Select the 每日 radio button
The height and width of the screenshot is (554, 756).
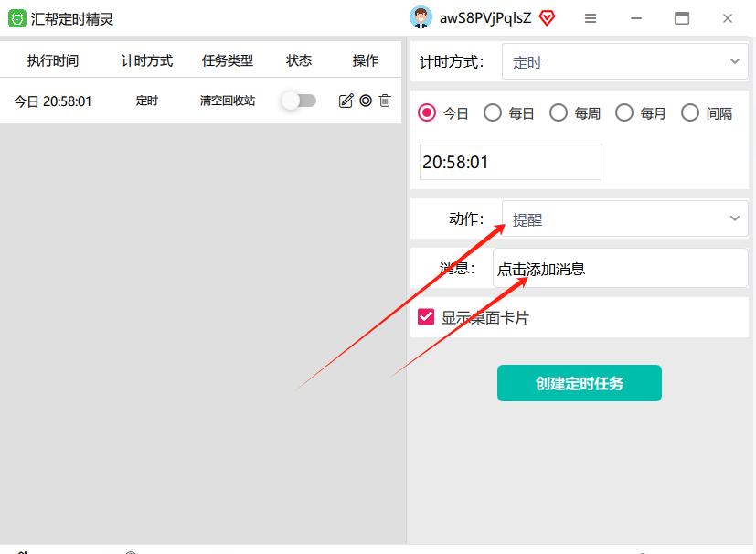pos(493,112)
